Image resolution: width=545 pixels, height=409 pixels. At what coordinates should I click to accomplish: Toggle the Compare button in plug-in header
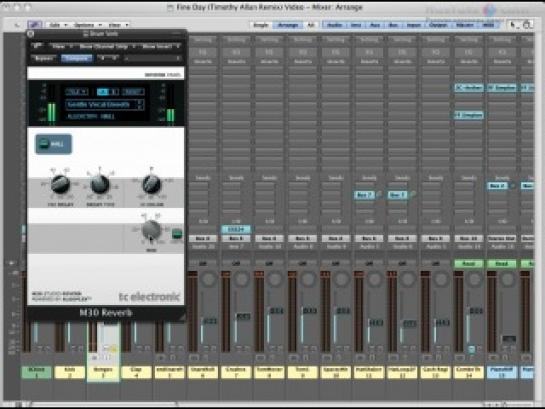[x=77, y=58]
